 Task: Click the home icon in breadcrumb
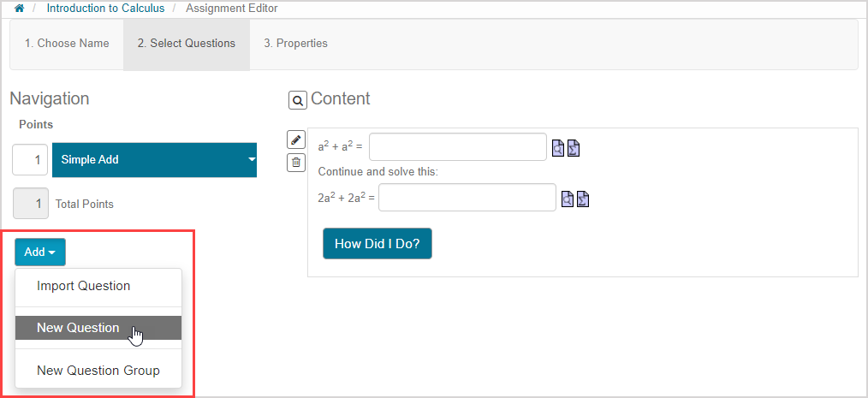tap(20, 9)
